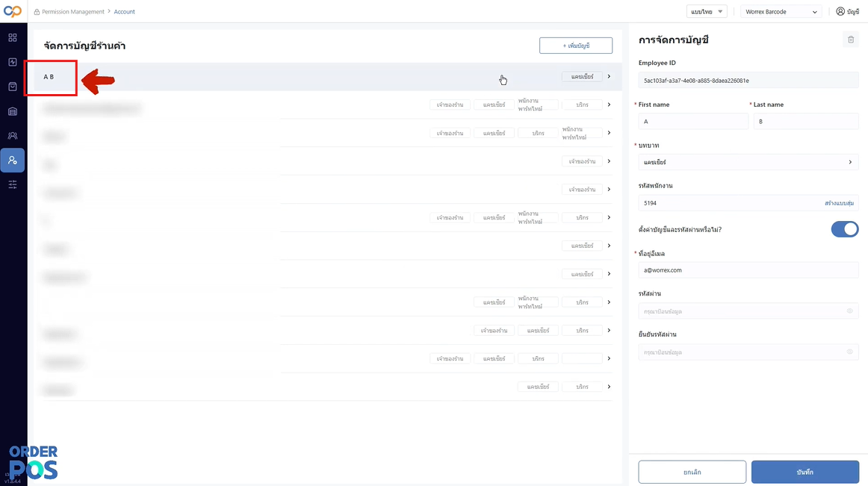Open the บทบาท role selector showing แคชเชียร์
This screenshot has width=868, height=486.
point(748,162)
